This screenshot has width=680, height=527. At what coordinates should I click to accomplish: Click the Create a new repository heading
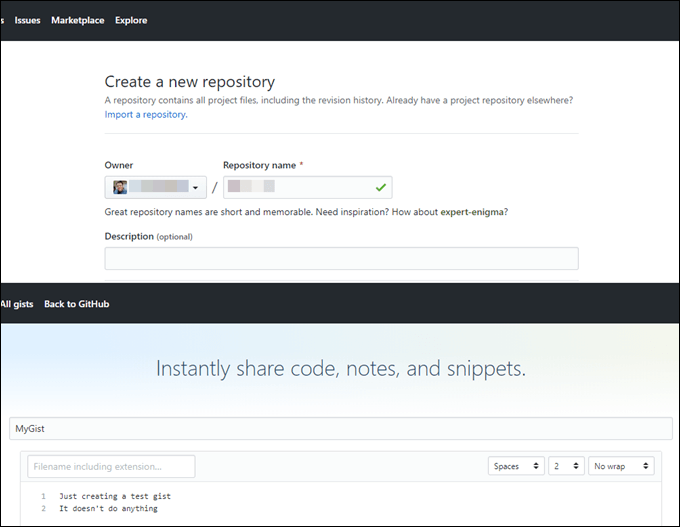pos(190,82)
